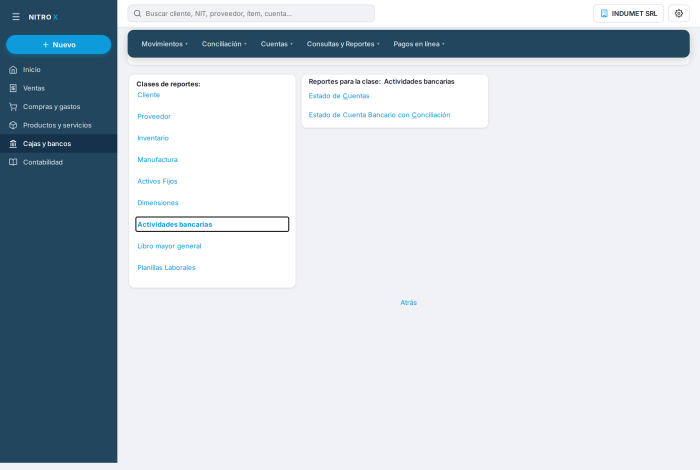Click the Inicio home icon
The image size is (700, 470).
(13, 70)
